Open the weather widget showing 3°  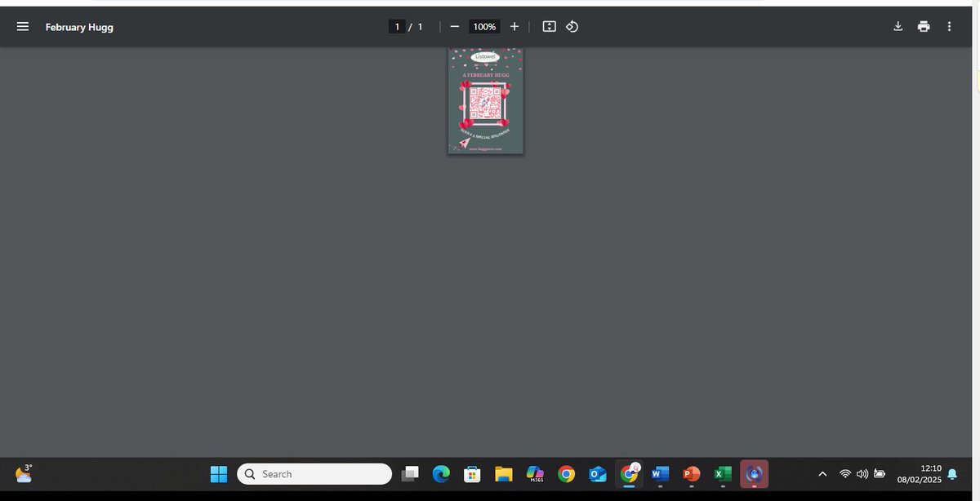24,474
